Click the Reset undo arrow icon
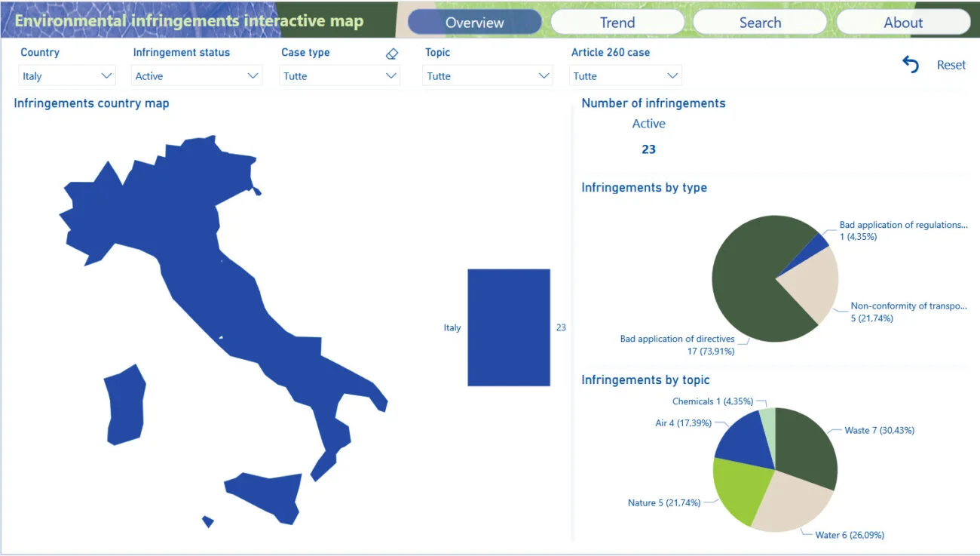This screenshot has width=980, height=556. (911, 65)
